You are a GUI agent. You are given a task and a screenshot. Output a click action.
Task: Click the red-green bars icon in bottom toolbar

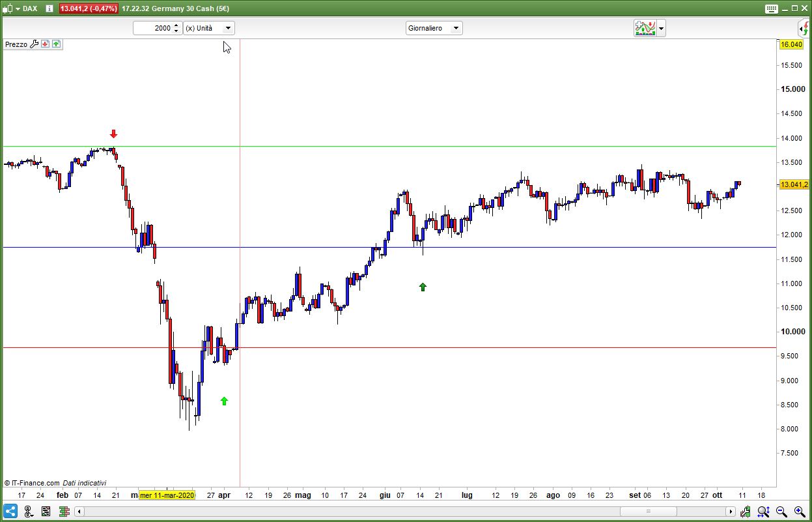tap(63, 512)
